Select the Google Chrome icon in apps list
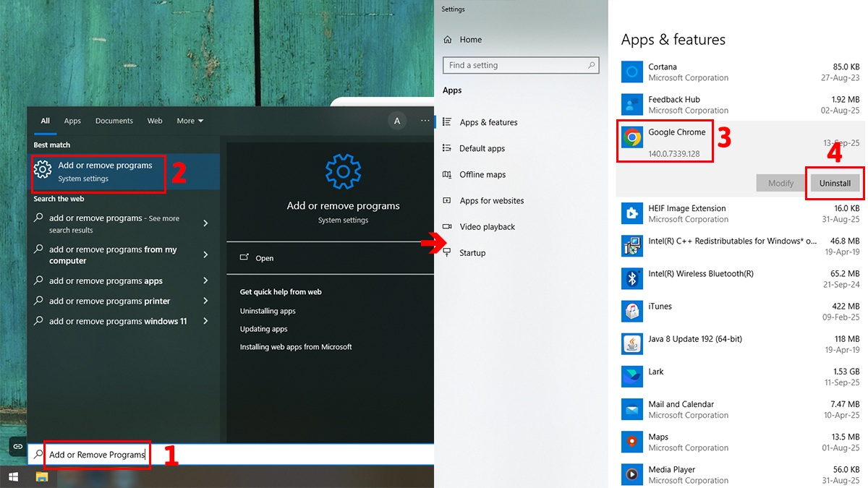 [632, 137]
